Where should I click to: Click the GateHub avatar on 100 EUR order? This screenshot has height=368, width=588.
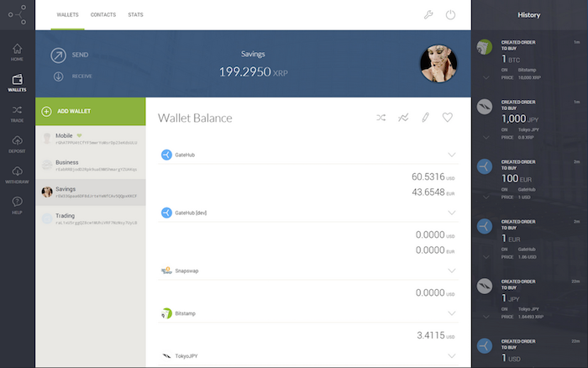485,166
